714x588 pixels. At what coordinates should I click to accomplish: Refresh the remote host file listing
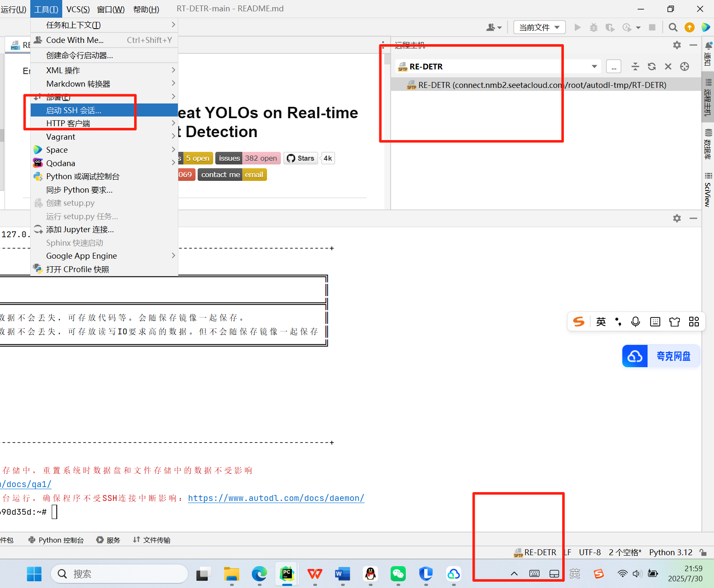[x=651, y=66]
